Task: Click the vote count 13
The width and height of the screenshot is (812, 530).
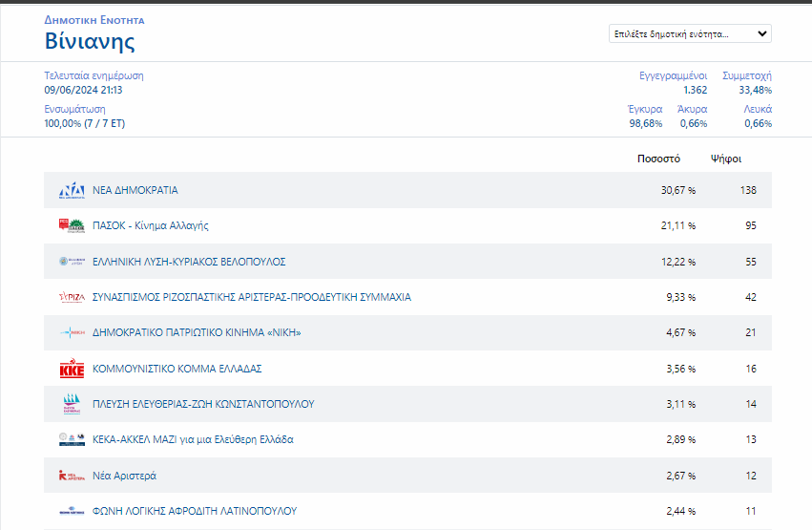Action: (x=751, y=439)
